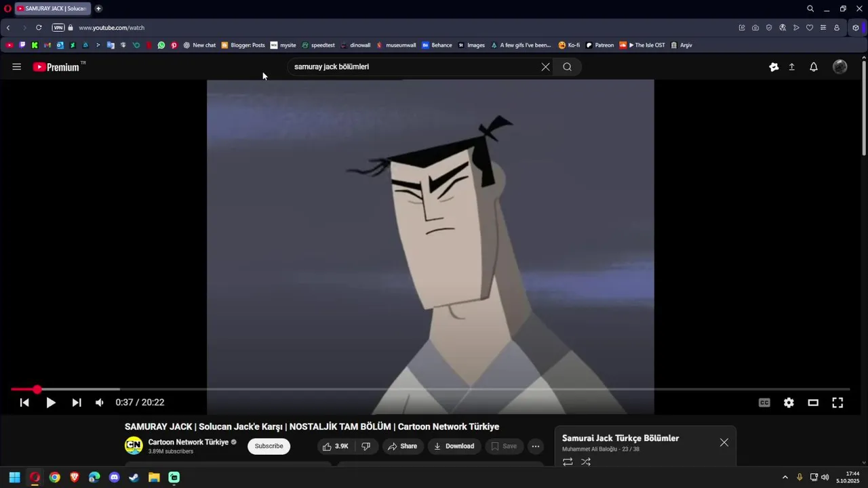Select the SAMURAY JACK browser tab
Image resolution: width=868 pixels, height=488 pixels.
[x=52, y=9]
